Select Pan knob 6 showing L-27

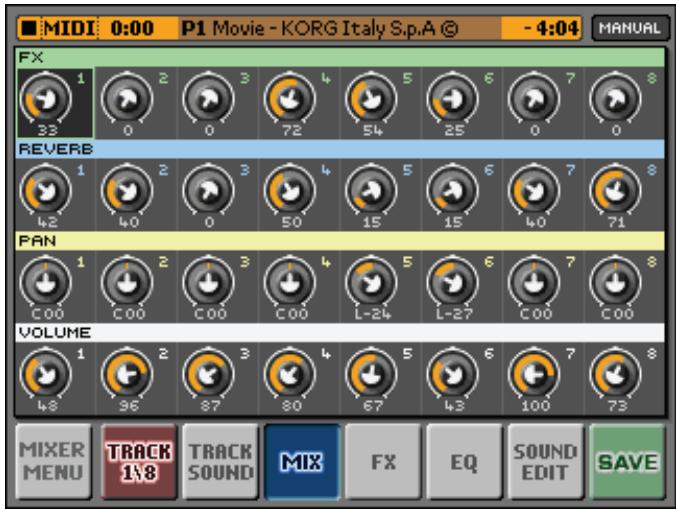453,282
